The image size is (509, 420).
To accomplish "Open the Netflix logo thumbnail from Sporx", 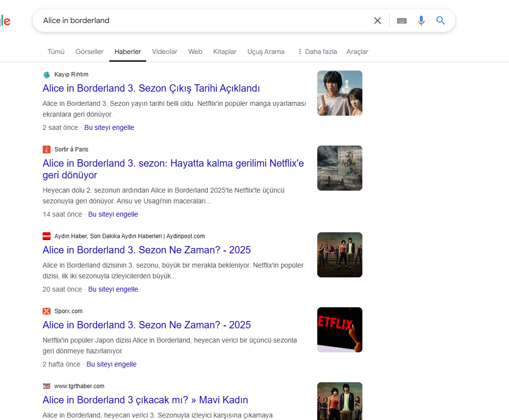I will 339,329.
